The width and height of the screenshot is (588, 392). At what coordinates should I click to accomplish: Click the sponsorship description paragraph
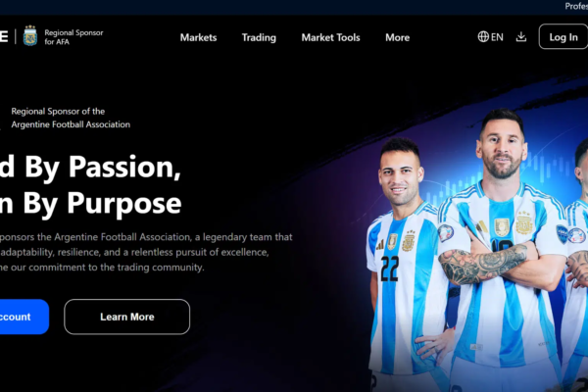coord(146,252)
